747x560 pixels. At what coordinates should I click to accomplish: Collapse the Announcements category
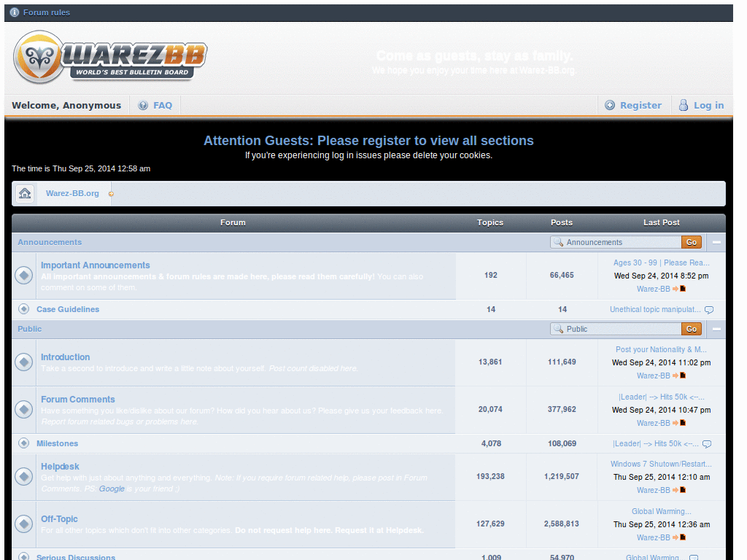716,242
